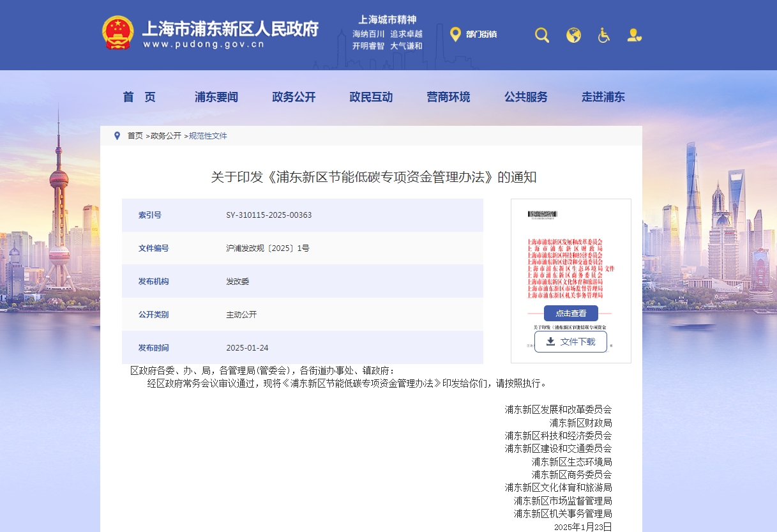Viewport: 777px width, 532px height.
Task: Select 走进浦东 in navigation
Action: (x=603, y=97)
